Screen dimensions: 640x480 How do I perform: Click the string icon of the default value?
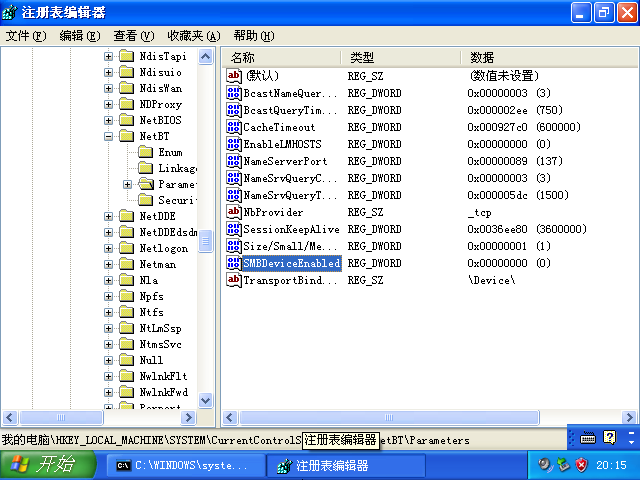(233, 76)
